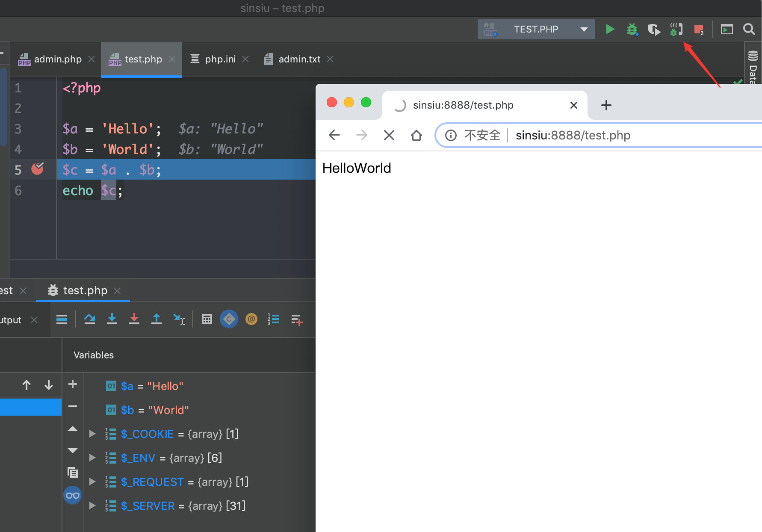Close the php.ini editor tab
The image size is (762, 532).
pyautogui.click(x=245, y=59)
